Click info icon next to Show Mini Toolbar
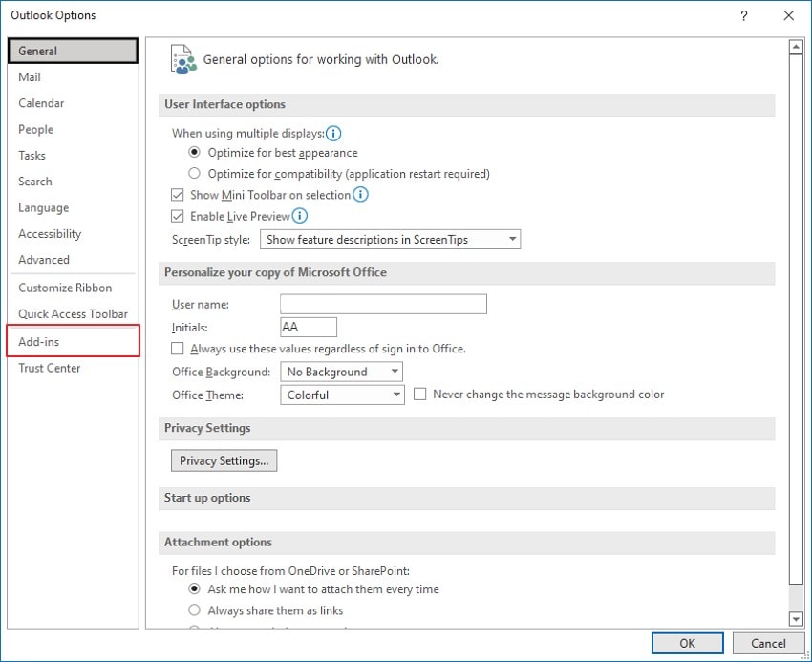This screenshot has height=662, width=812. click(360, 195)
